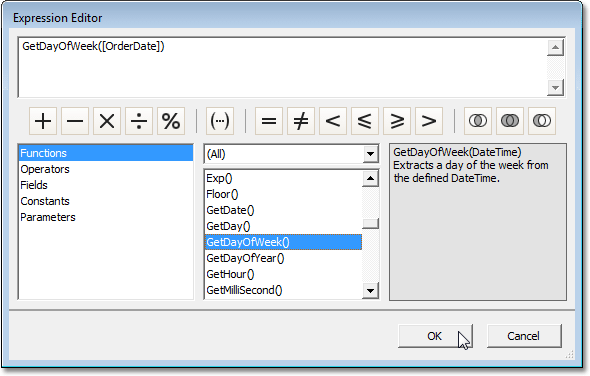Click the middle filled overlapping-circles logical icon
This screenshot has height=376, width=590.
pos(509,121)
